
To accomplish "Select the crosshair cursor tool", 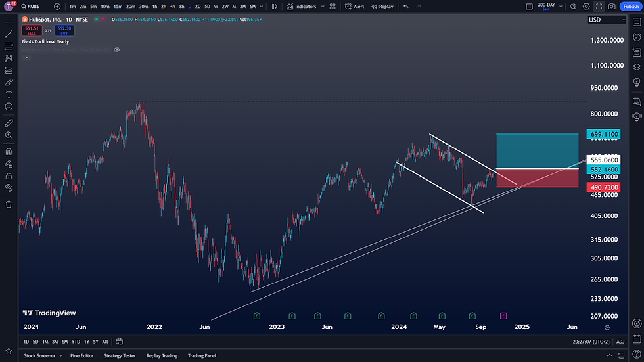I will tap(9, 22).
